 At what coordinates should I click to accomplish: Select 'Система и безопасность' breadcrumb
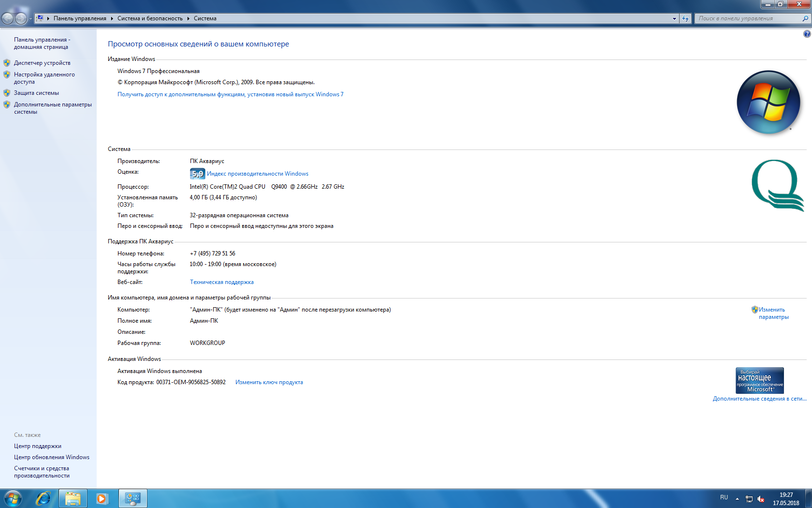click(150, 18)
